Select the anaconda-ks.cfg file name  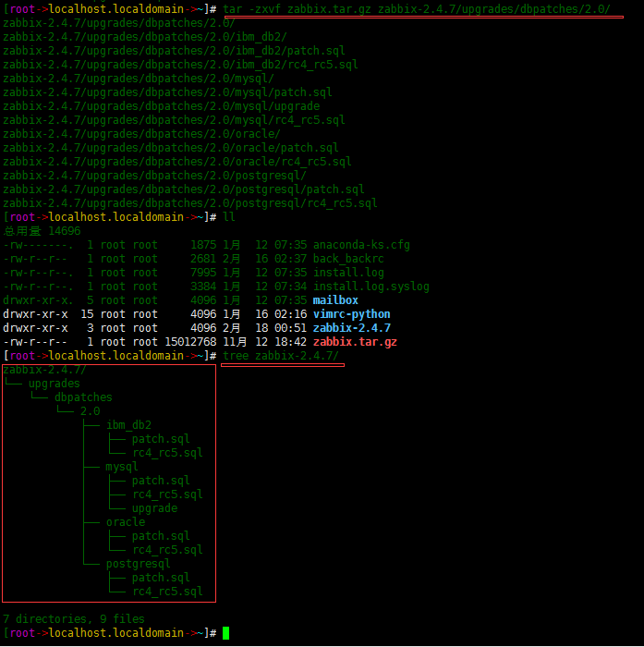[361, 245]
